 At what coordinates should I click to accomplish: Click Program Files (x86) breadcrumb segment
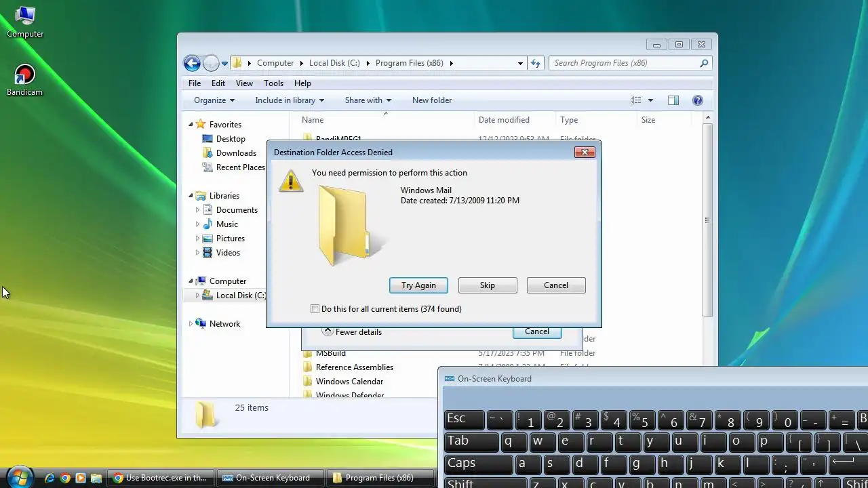point(409,63)
